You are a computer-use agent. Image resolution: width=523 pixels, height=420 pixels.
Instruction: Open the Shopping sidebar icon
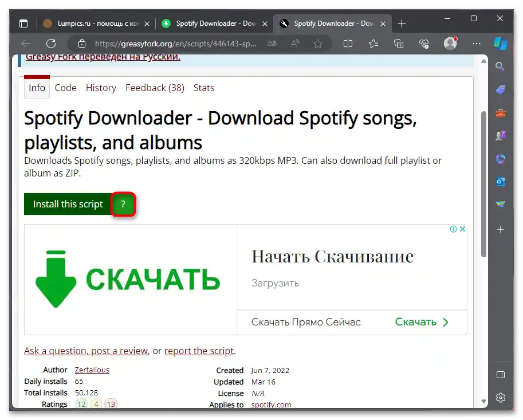click(500, 89)
